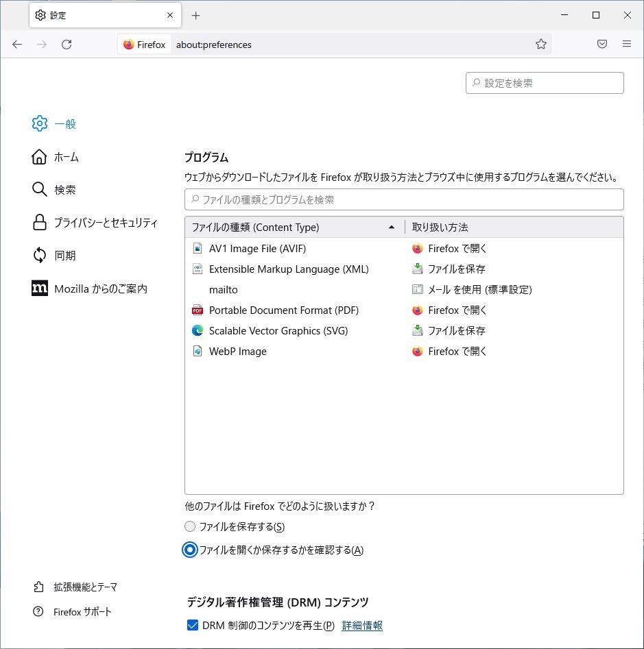Open the ホーム settings category
The height and width of the screenshot is (649, 644).
coord(55,157)
